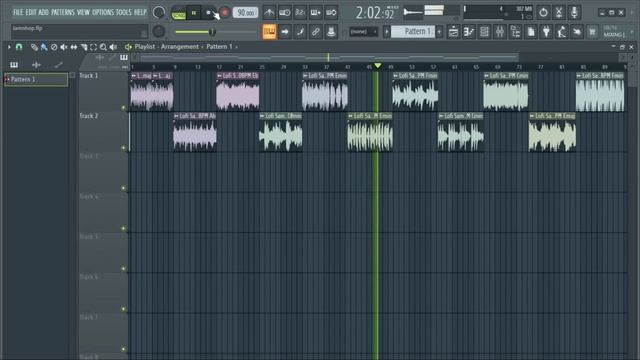The height and width of the screenshot is (360, 640).
Task: Mute Track 1 with its green dot
Action: coord(123,108)
